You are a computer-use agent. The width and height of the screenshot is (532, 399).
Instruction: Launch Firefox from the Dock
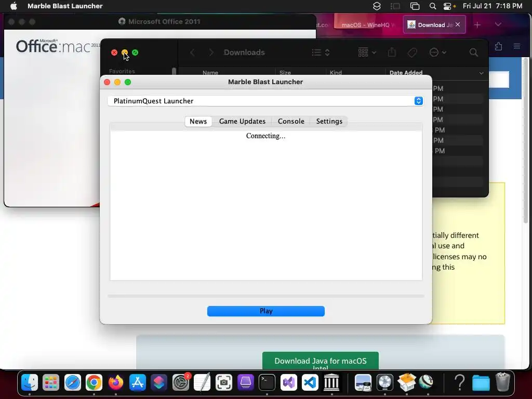116,383
